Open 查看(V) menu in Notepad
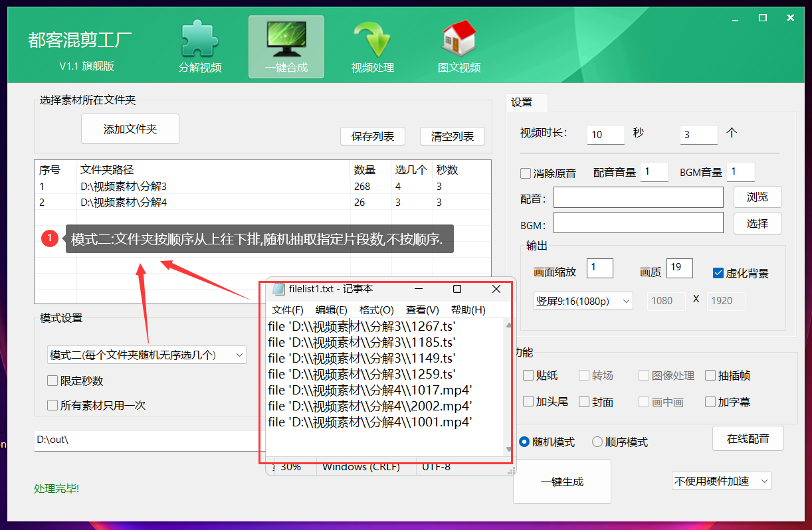This screenshot has width=812, height=530. click(423, 310)
